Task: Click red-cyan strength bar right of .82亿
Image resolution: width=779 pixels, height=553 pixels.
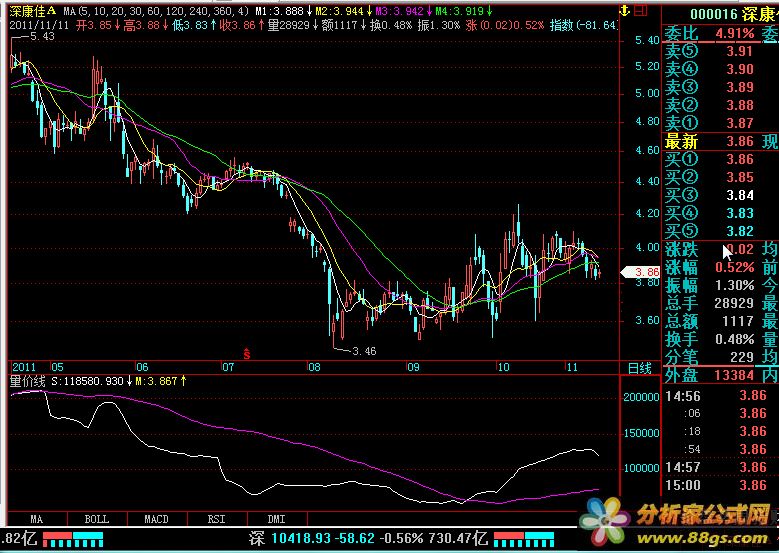Action: coord(73,539)
